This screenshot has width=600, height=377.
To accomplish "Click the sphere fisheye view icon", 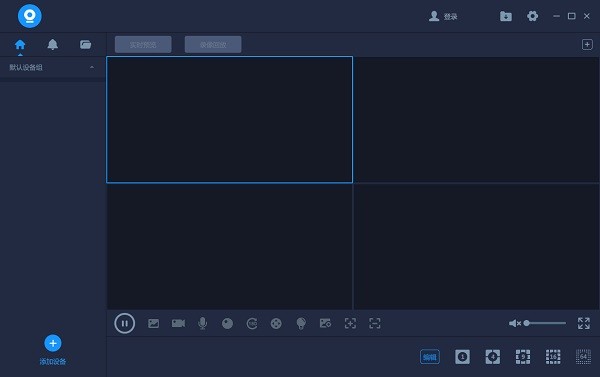I will coord(227,324).
